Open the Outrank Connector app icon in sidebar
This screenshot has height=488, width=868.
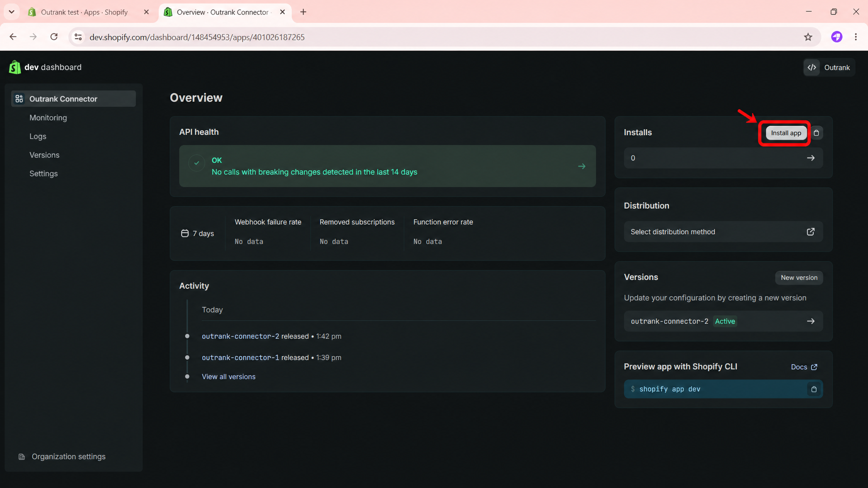[x=19, y=99]
